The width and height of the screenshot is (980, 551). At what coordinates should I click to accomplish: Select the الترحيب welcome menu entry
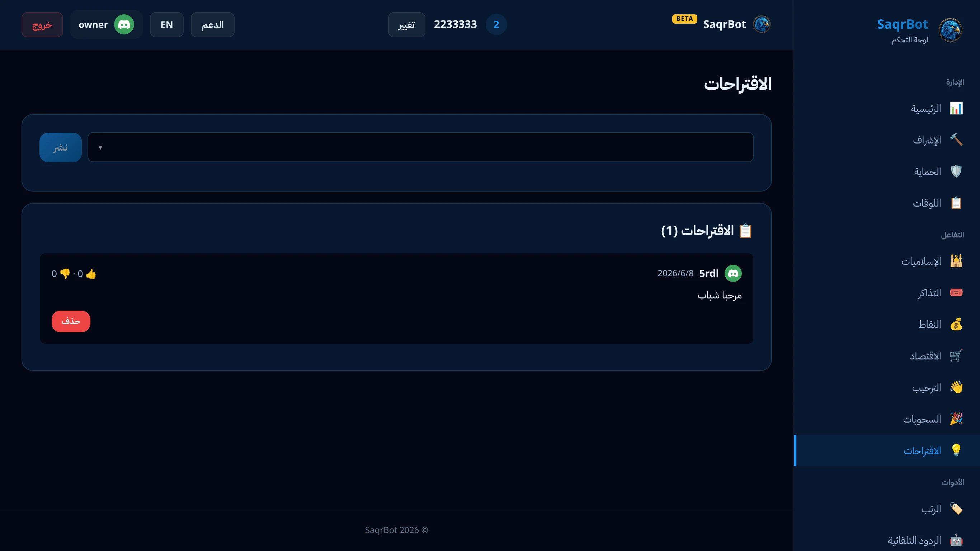click(x=887, y=387)
